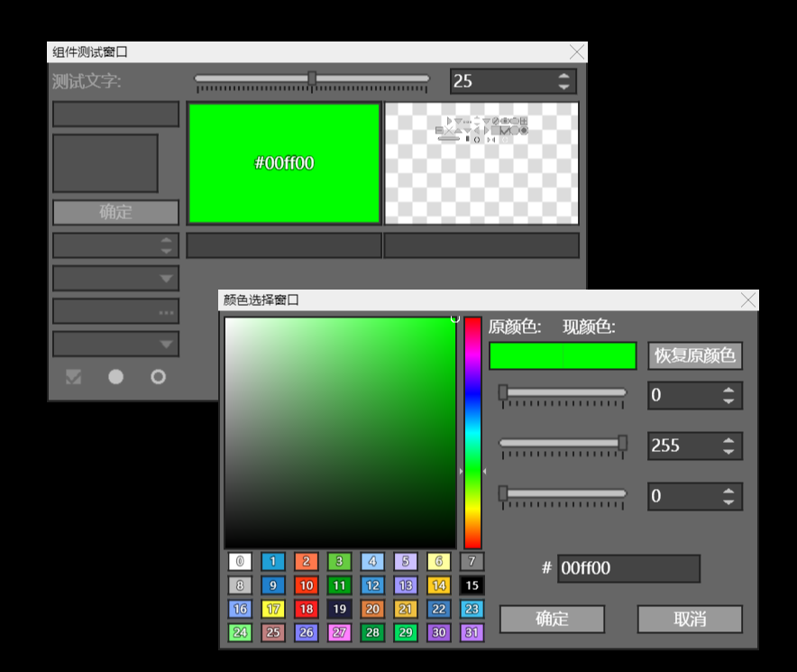The image size is (797, 672).
Task: Open the bottom dropdown in test window
Action: point(116,345)
